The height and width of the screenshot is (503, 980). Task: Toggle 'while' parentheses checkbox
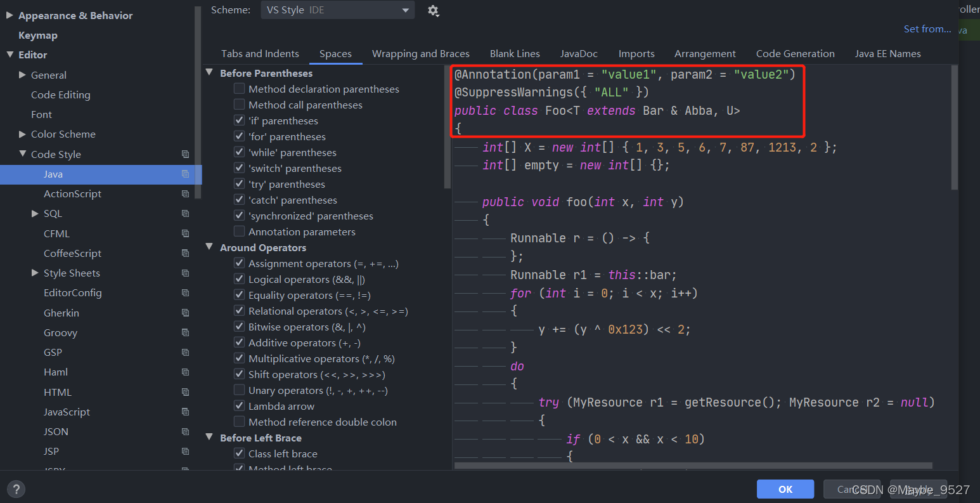pyautogui.click(x=239, y=152)
